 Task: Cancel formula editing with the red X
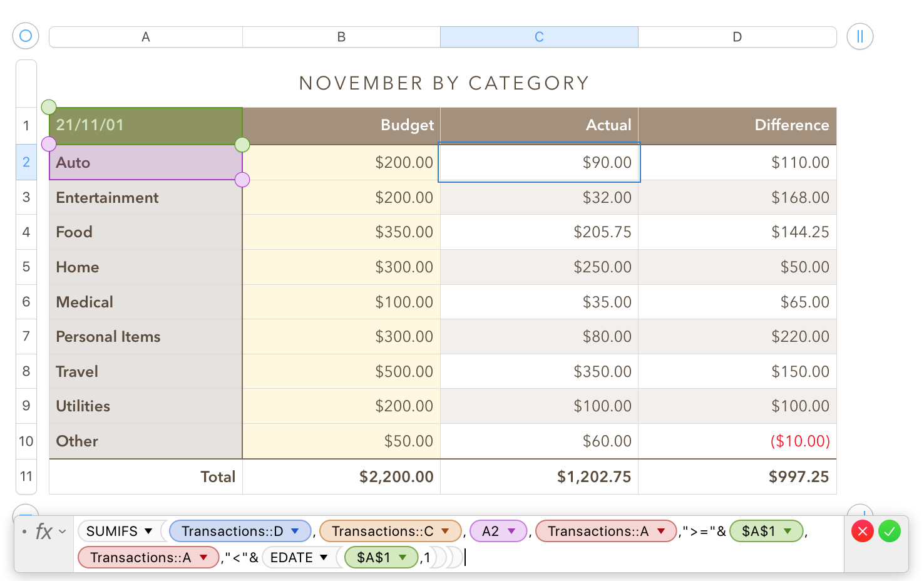pyautogui.click(x=862, y=532)
